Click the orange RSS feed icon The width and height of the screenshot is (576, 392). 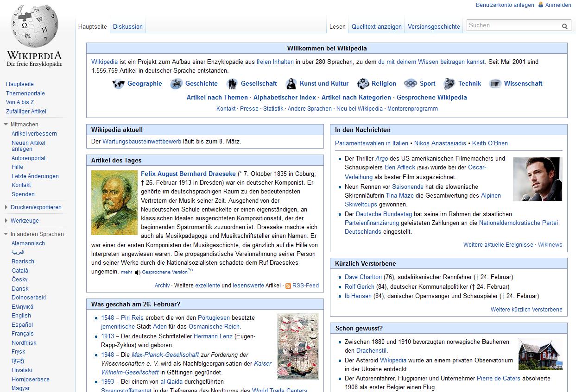[x=288, y=286]
